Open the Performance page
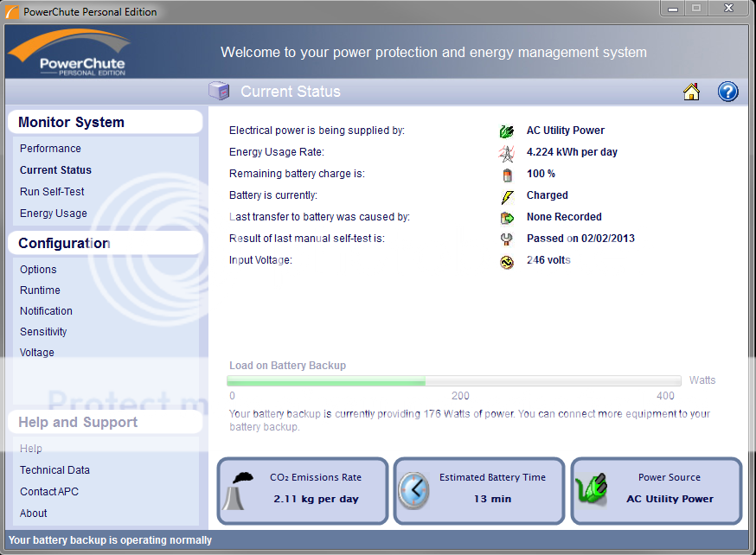Screen dimensions: 756x555 [50, 149]
